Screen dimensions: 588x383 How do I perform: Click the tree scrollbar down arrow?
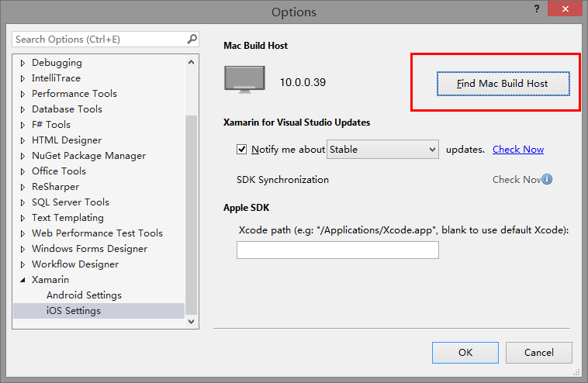[x=192, y=322]
